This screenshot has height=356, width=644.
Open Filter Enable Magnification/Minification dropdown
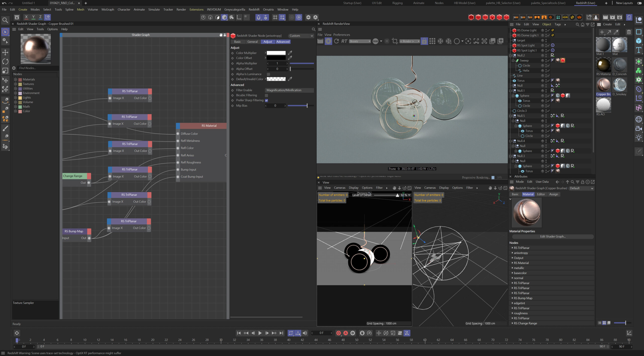(x=289, y=90)
